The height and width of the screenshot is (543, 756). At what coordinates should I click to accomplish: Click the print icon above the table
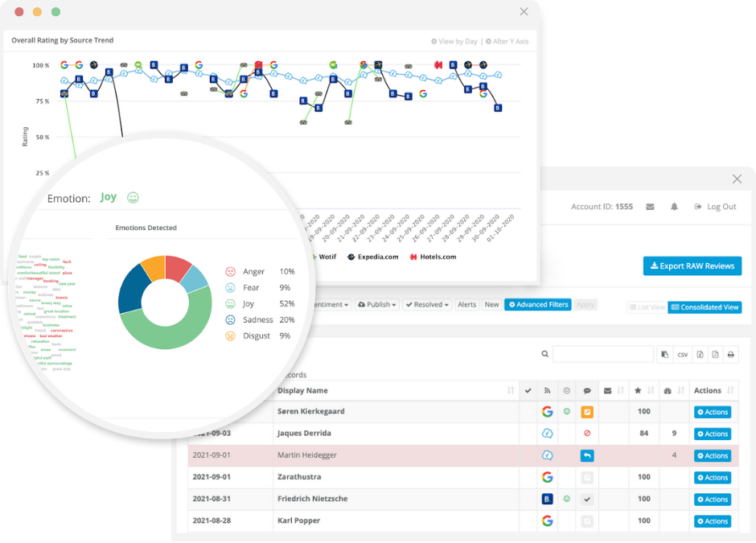click(729, 355)
